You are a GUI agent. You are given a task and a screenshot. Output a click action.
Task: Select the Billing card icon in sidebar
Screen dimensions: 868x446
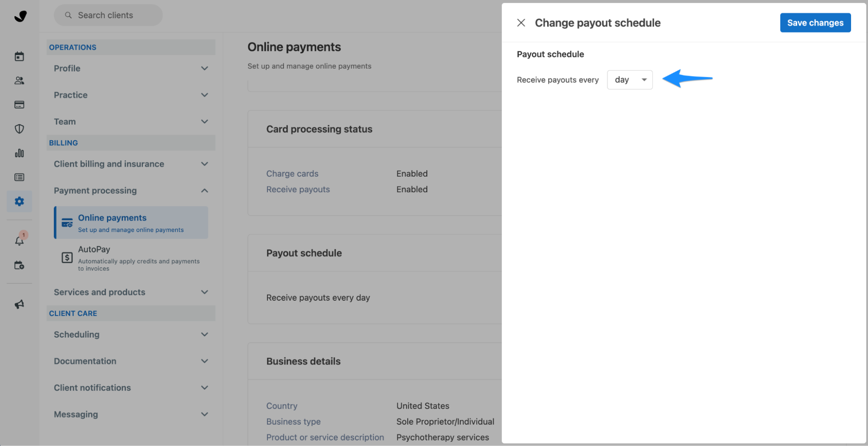click(x=19, y=104)
